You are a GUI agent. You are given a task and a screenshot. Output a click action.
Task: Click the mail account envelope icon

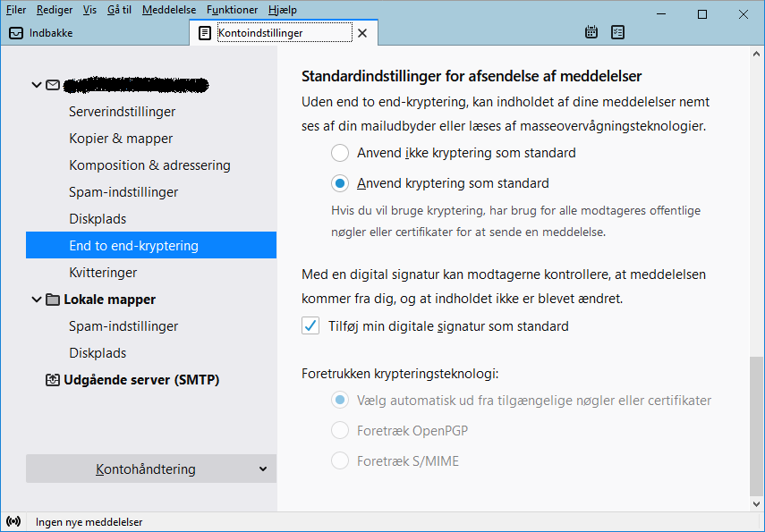pos(53,85)
